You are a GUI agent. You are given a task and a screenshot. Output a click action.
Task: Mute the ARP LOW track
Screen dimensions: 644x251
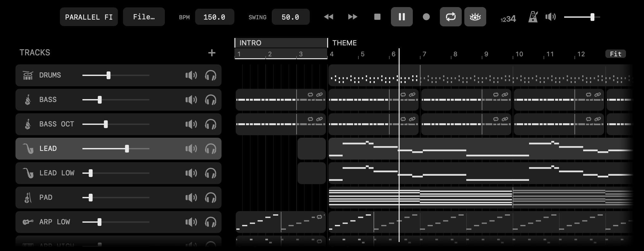pyautogui.click(x=191, y=222)
